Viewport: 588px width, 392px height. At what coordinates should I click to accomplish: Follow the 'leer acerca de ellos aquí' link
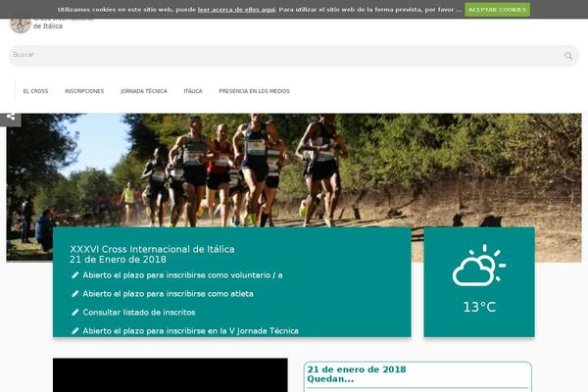[x=236, y=10]
